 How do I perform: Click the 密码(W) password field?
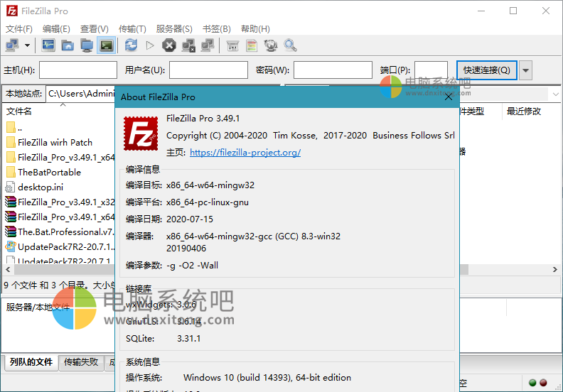pos(333,70)
